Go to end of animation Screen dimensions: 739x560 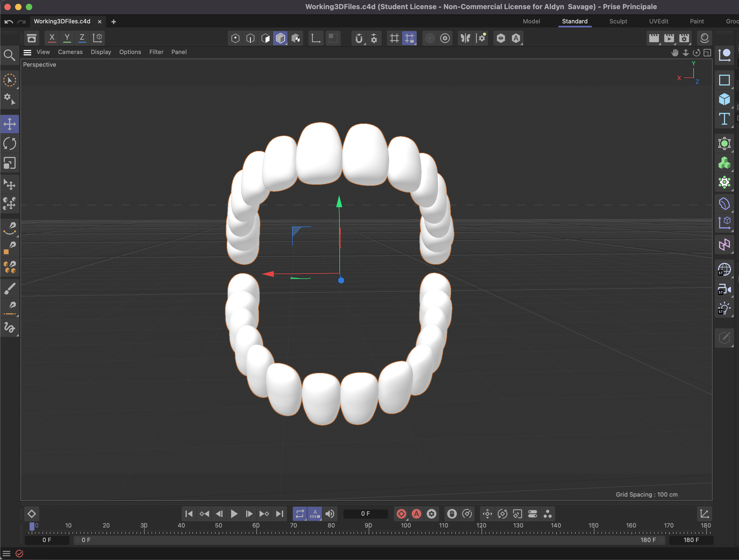coord(280,514)
